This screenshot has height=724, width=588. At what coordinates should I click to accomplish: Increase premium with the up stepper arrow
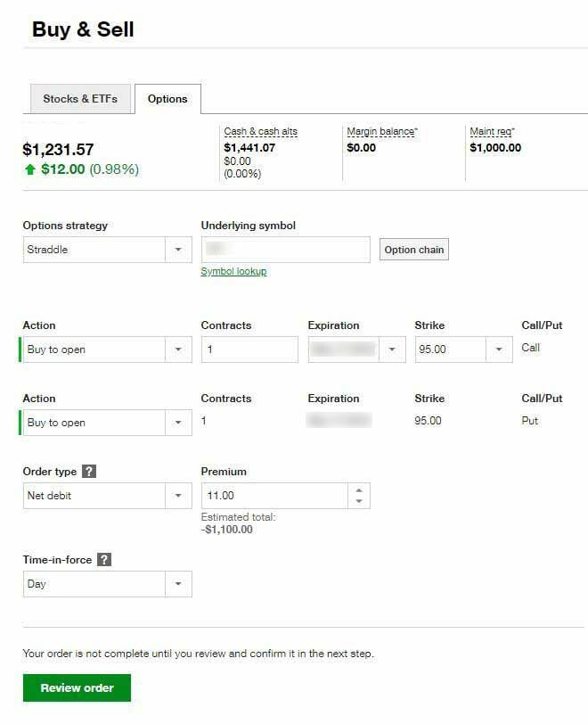tap(359, 490)
